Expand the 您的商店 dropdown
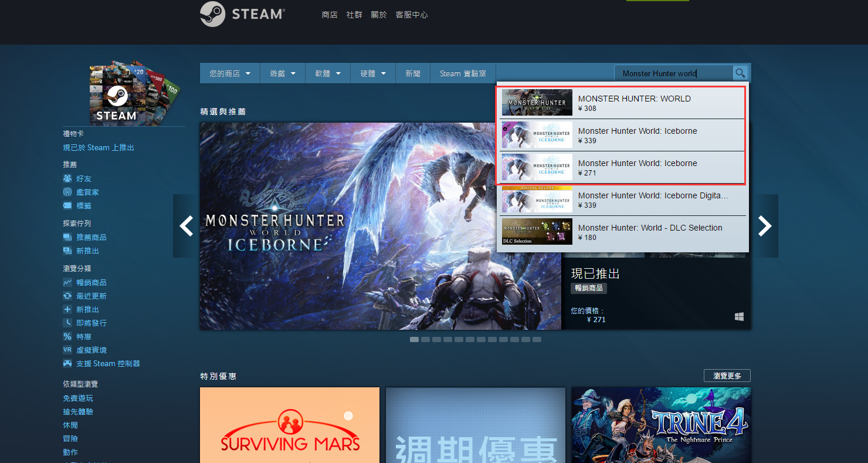This screenshot has height=463, width=868. coord(230,73)
